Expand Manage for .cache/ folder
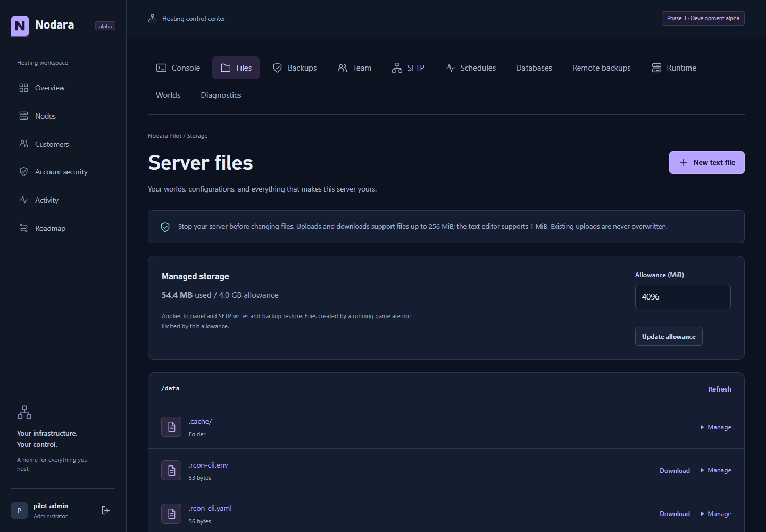 tap(715, 427)
